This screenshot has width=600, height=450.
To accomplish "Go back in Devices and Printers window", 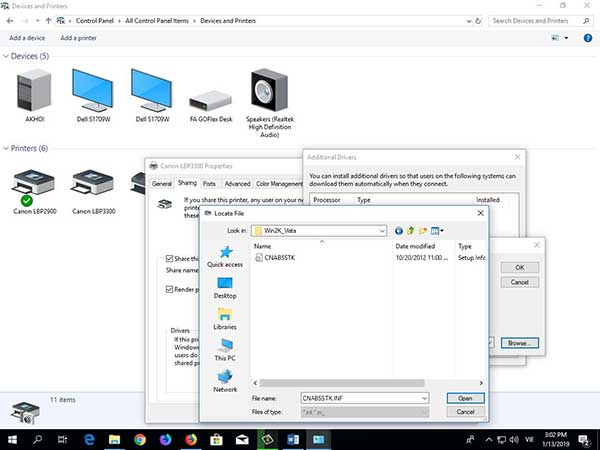I will pos(10,21).
